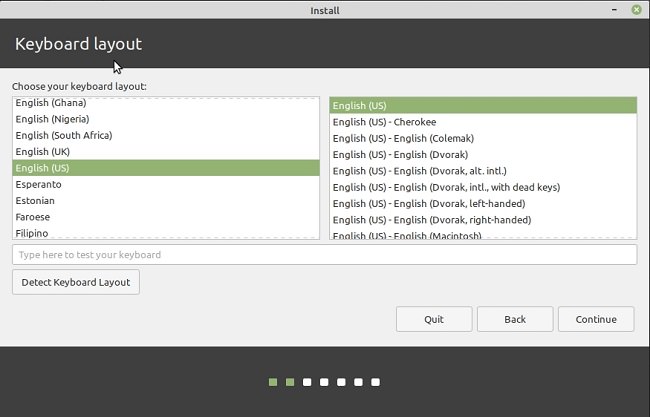Choose the Esperanto keyboard layout

[x=166, y=184]
